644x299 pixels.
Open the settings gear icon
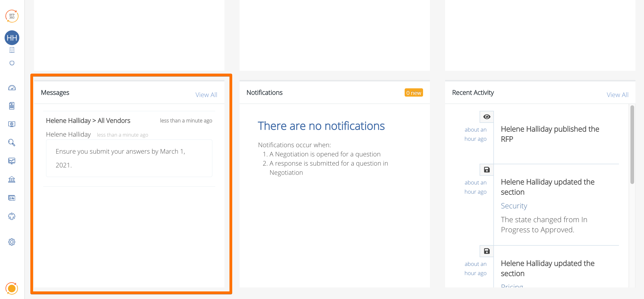pyautogui.click(x=12, y=242)
